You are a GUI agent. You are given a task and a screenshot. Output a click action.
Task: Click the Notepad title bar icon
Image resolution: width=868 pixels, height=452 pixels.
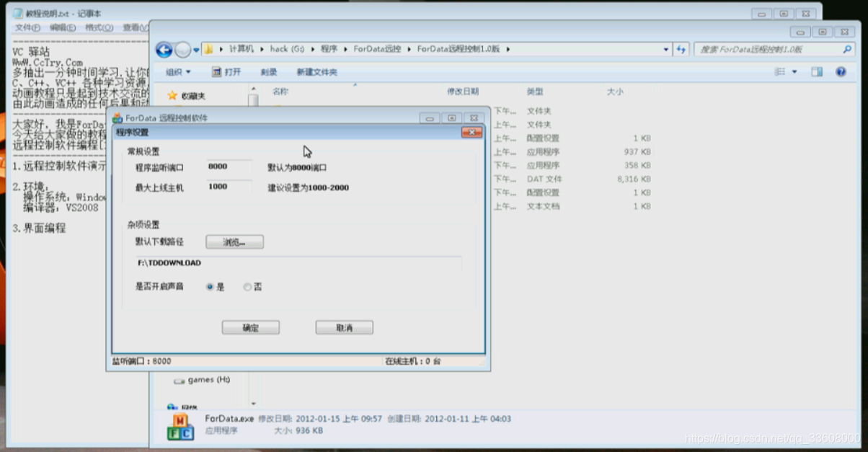[18, 13]
